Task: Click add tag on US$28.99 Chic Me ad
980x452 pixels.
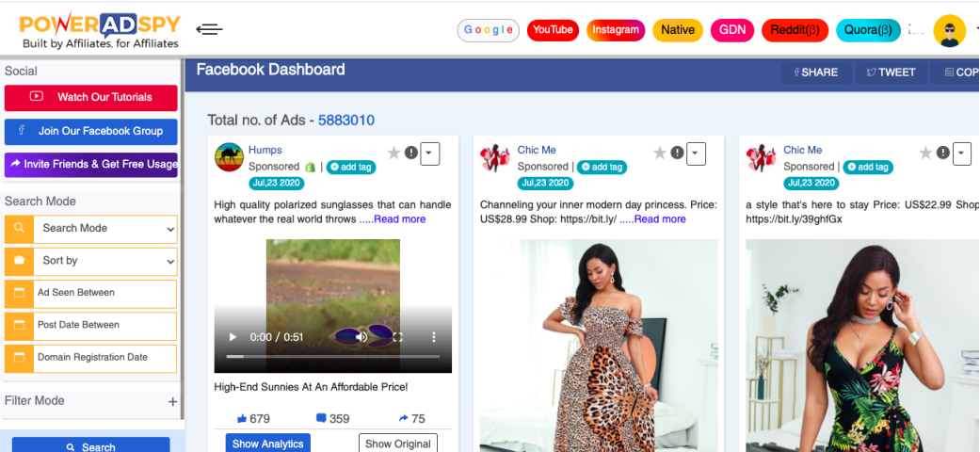Action: [602, 167]
